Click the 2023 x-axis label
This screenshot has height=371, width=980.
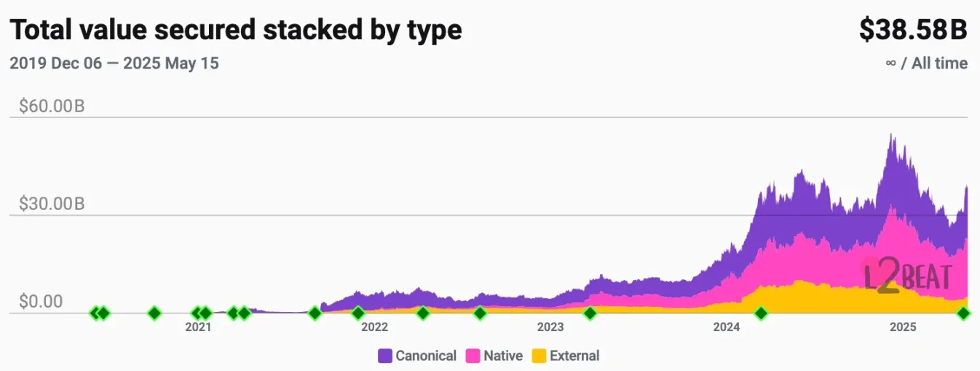(550, 327)
